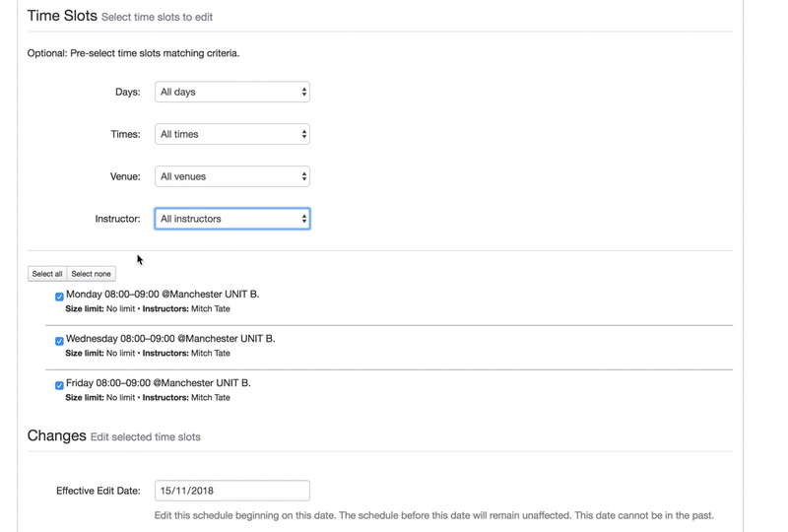Uncheck the Wednesday 08:00–09:00 time slot checkbox
The image size is (788, 532).
pyautogui.click(x=59, y=341)
